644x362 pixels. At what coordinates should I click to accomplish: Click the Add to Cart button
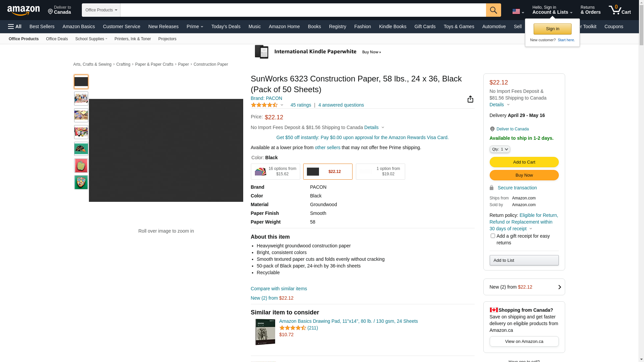click(524, 162)
